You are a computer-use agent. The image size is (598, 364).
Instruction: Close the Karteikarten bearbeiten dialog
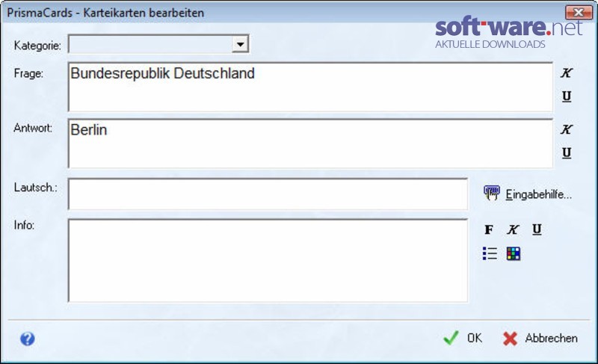click(x=579, y=12)
